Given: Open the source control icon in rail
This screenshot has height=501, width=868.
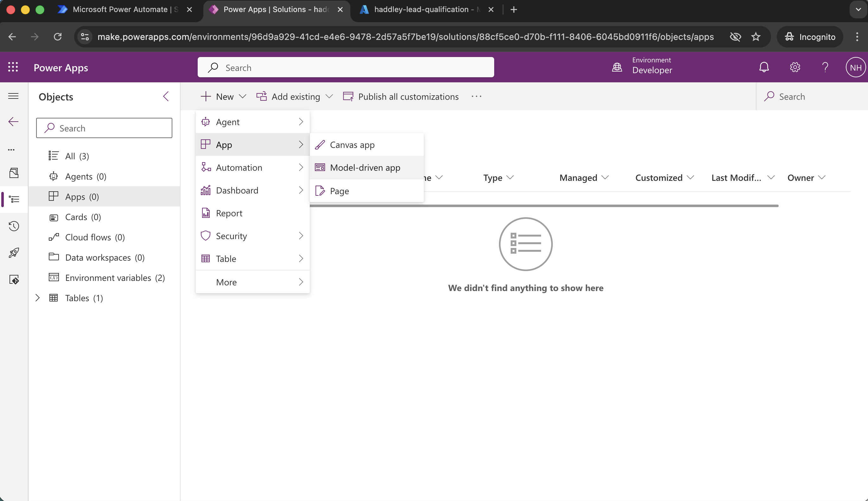Looking at the screenshot, I should [x=14, y=280].
